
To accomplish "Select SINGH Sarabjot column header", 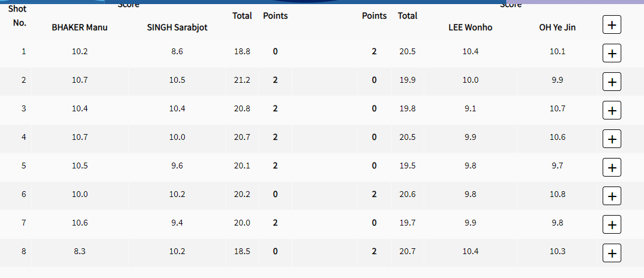I will point(177,27).
